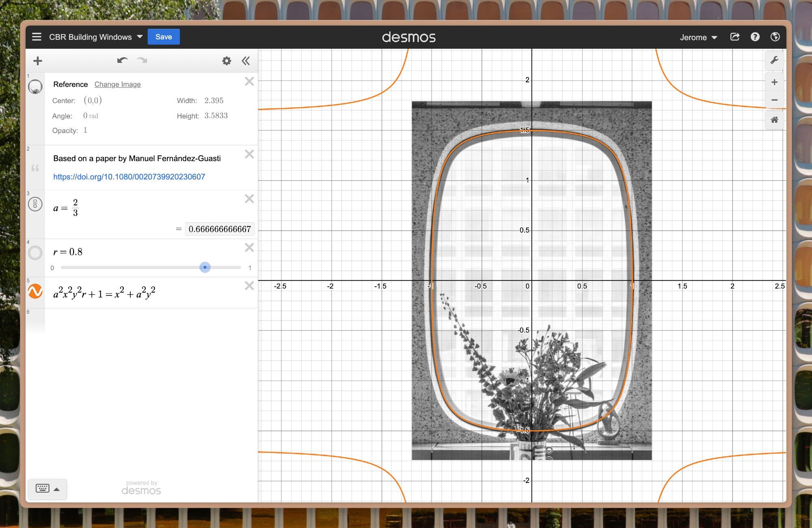Click the Save button
Viewport: 812px width, 528px height.
pyautogui.click(x=164, y=37)
